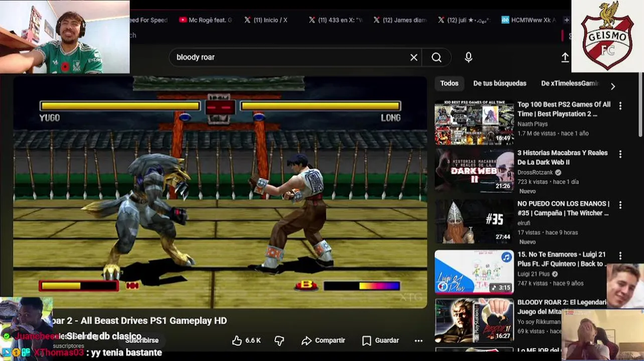Viewport: 644px width, 361px height.
Task: Clear the 'bloody roar' search text
Action: pos(414,57)
